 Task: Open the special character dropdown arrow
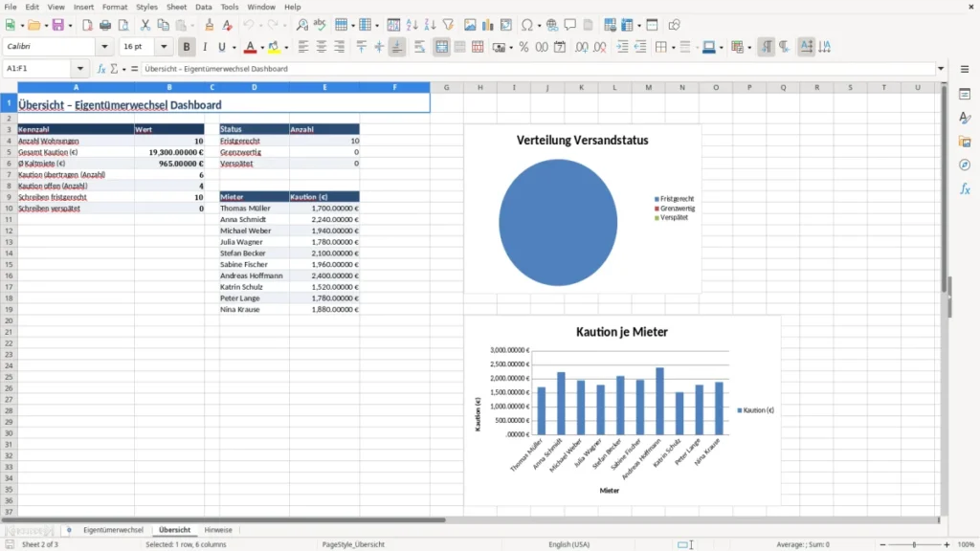click(x=539, y=26)
